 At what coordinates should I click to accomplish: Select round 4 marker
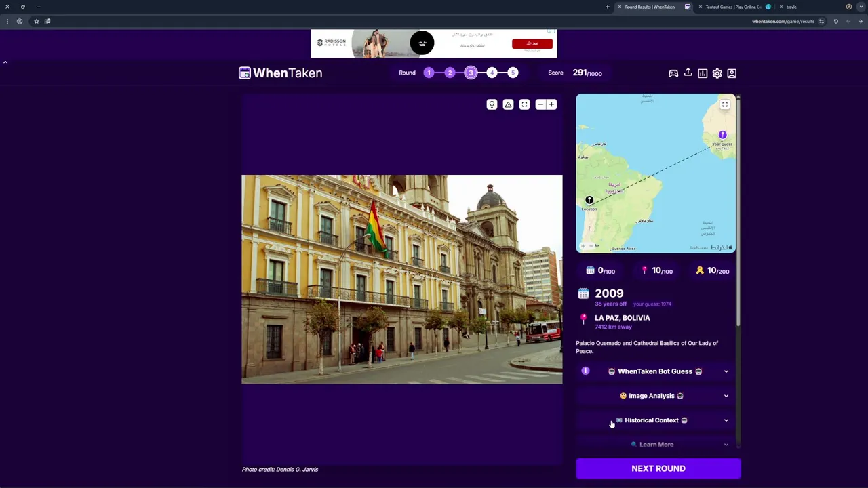492,73
